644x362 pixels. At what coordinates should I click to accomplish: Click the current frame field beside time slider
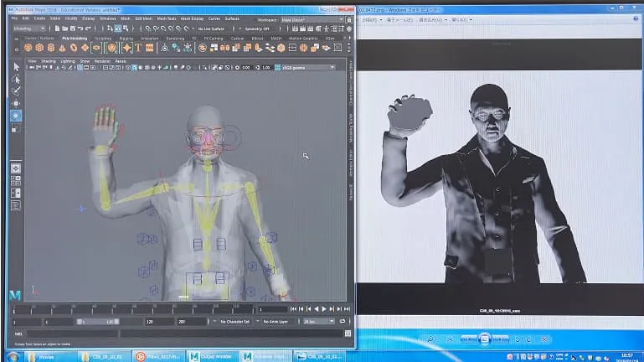(272, 309)
